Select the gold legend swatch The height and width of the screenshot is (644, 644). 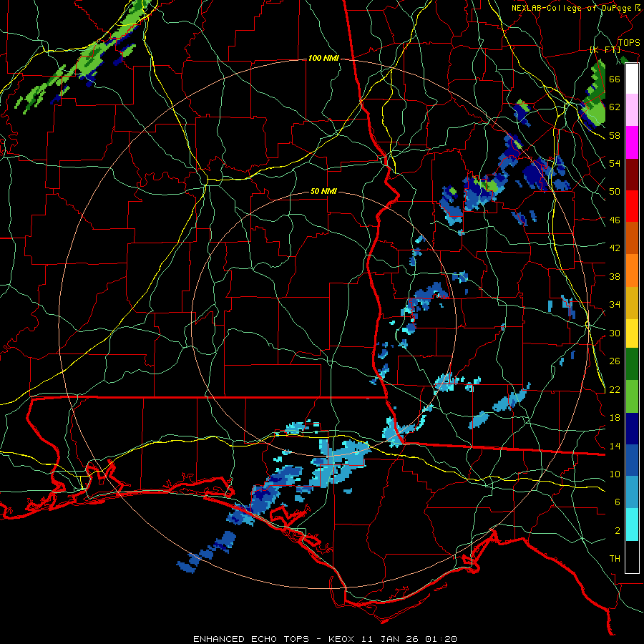(x=632, y=302)
